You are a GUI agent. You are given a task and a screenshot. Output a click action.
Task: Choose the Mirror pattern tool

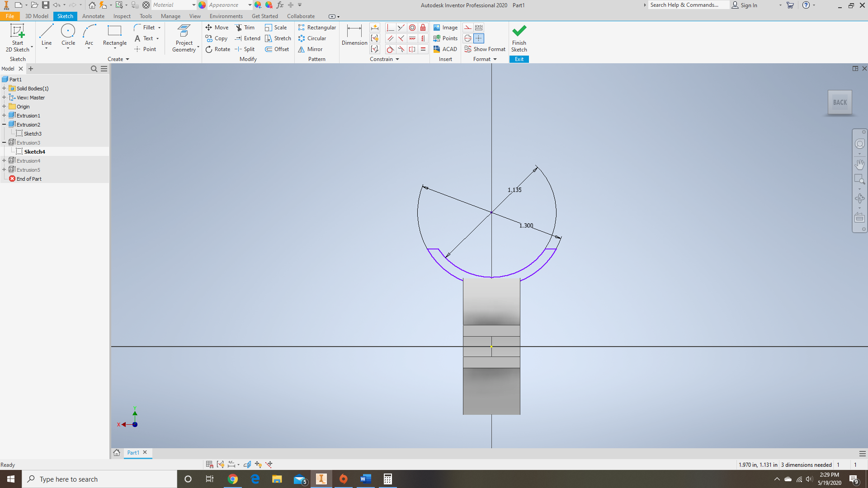pyautogui.click(x=310, y=49)
